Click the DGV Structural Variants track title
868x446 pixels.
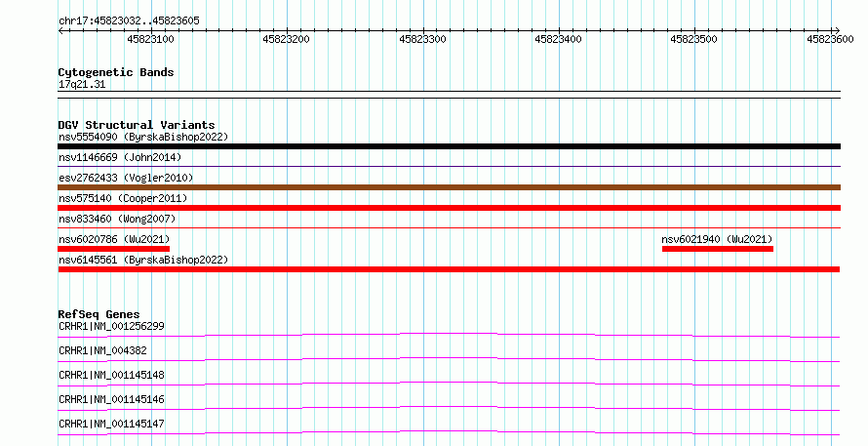point(137,125)
